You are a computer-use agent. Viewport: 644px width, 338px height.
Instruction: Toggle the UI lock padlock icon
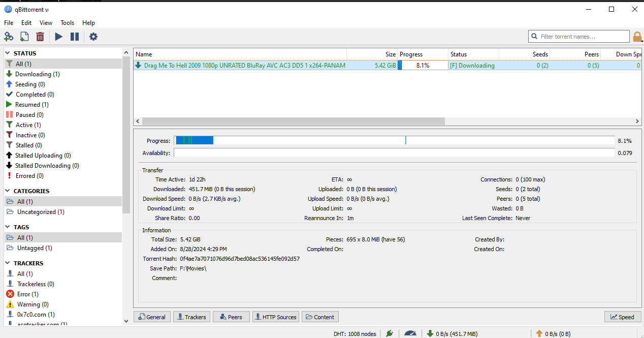click(x=637, y=37)
